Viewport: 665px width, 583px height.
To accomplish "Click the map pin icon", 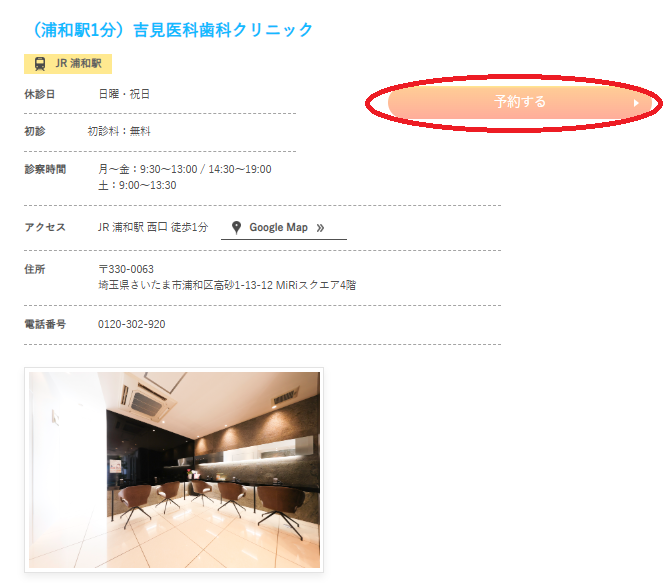I will [237, 228].
